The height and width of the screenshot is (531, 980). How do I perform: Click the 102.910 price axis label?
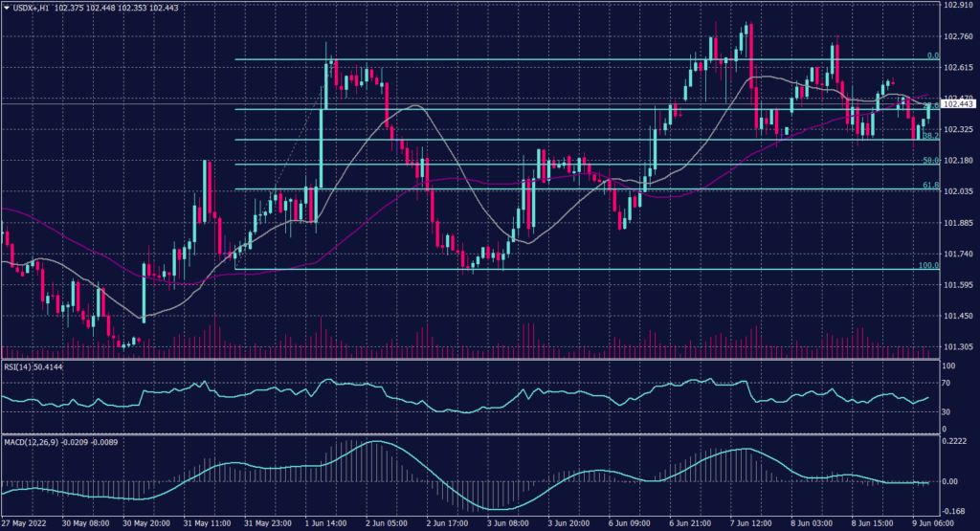[959, 6]
